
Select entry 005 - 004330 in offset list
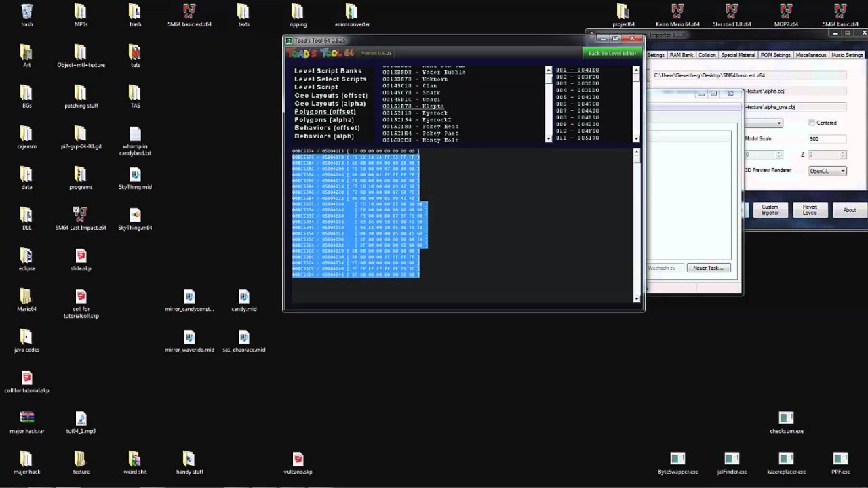(x=577, y=98)
